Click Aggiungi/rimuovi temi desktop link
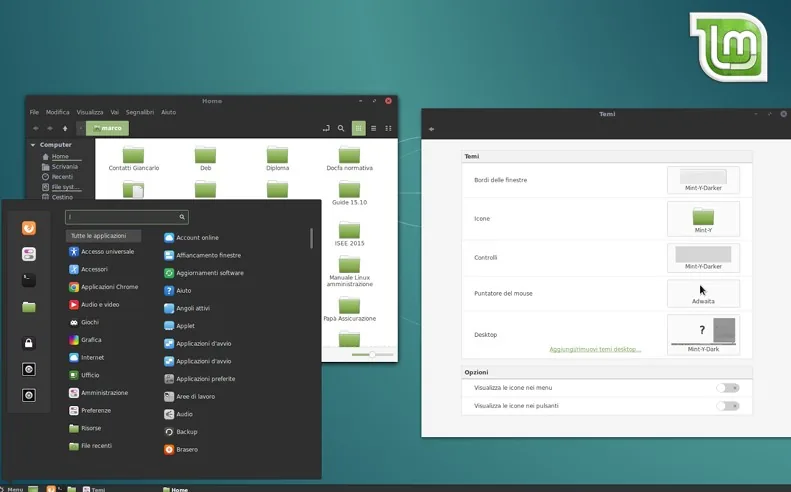791x492 pixels. click(x=595, y=349)
